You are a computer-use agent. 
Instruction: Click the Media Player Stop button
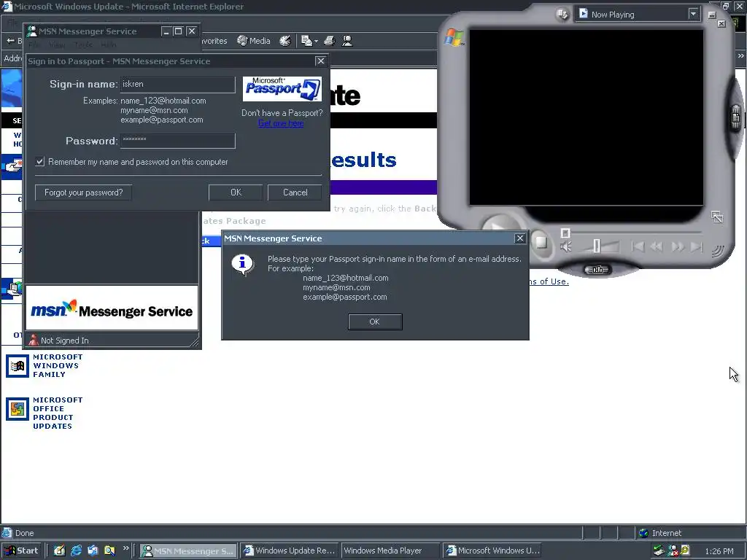click(x=541, y=244)
